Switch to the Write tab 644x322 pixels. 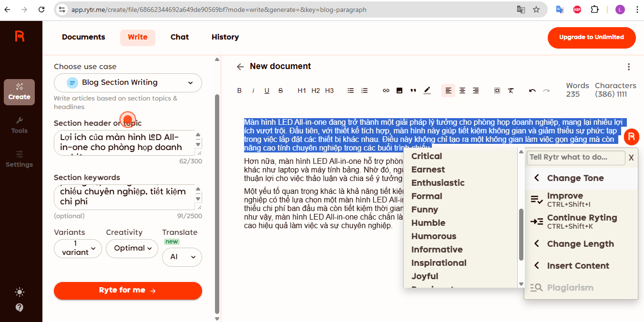tap(138, 37)
